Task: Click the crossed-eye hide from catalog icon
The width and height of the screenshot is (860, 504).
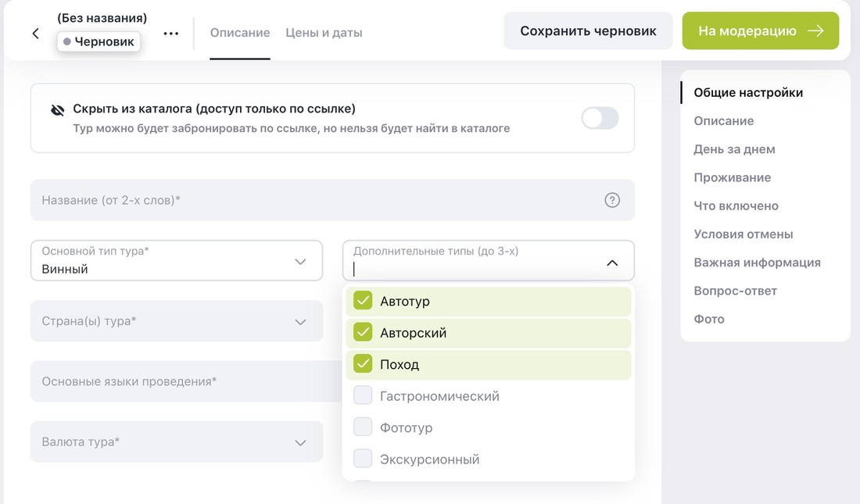Action: pyautogui.click(x=58, y=110)
